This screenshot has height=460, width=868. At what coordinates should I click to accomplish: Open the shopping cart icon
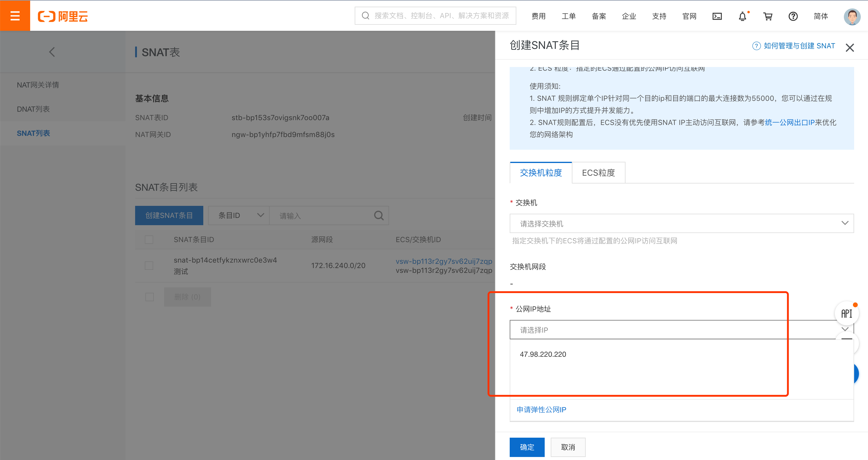coord(768,16)
